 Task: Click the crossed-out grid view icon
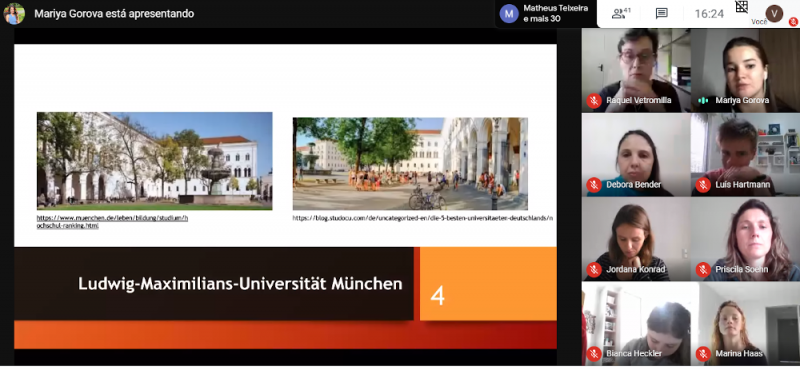(741, 6)
